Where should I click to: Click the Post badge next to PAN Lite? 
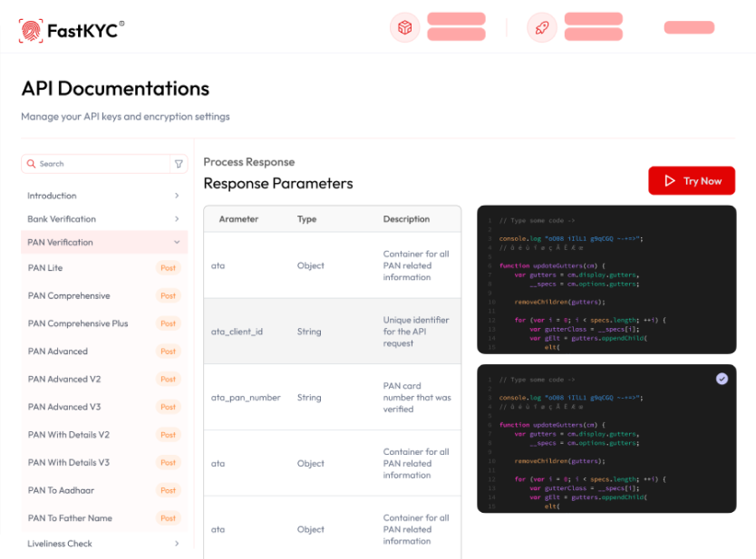(169, 267)
